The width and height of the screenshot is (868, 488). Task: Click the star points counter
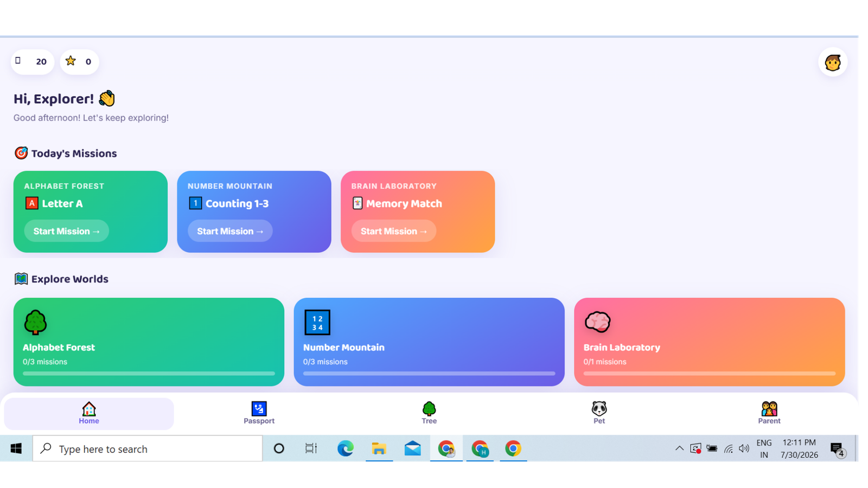tap(79, 62)
